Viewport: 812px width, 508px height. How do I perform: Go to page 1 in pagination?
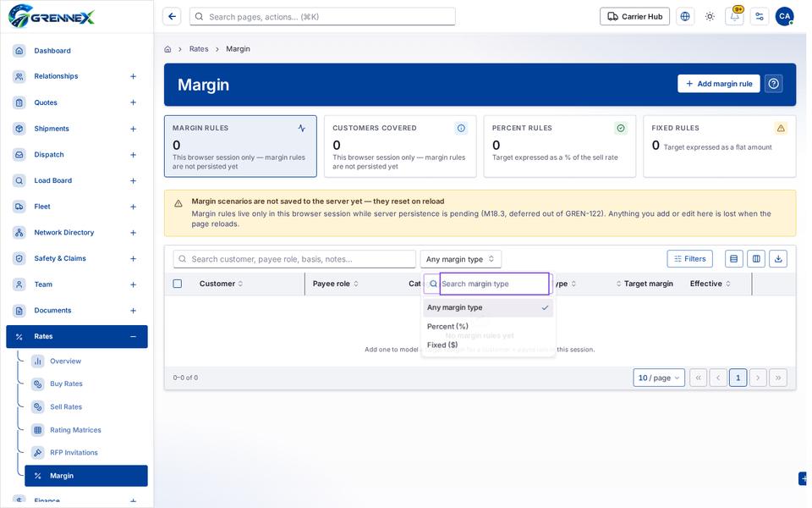[x=738, y=378]
